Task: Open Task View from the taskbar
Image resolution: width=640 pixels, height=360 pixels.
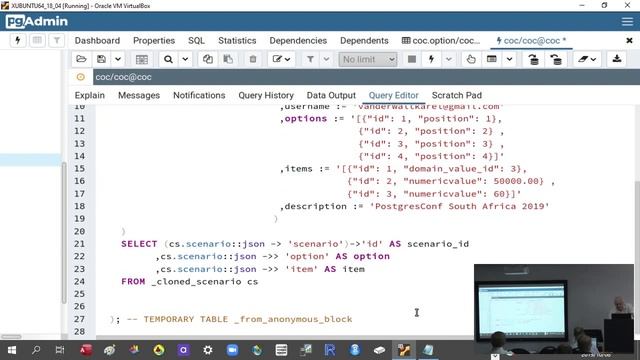Action: [60, 350]
